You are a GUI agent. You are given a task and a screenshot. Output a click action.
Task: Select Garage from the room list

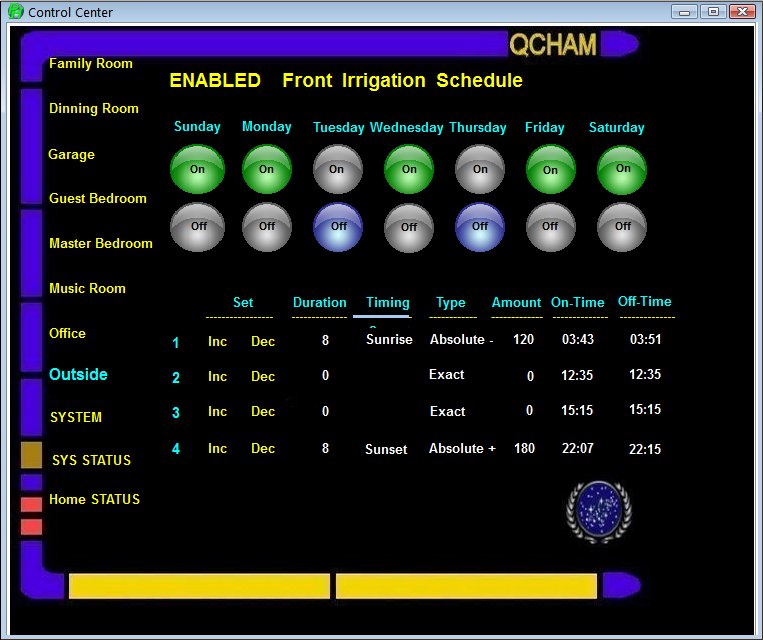point(72,155)
